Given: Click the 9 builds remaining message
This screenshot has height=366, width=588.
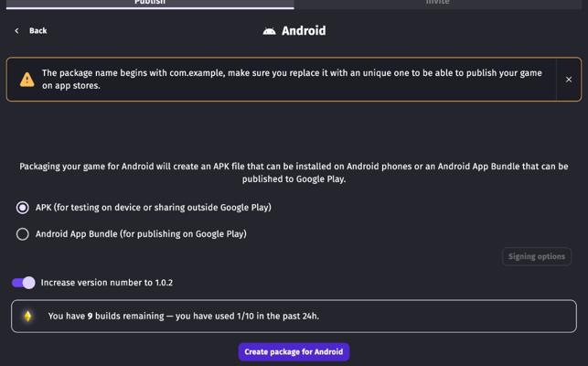Looking at the screenshot, I should [183, 317].
